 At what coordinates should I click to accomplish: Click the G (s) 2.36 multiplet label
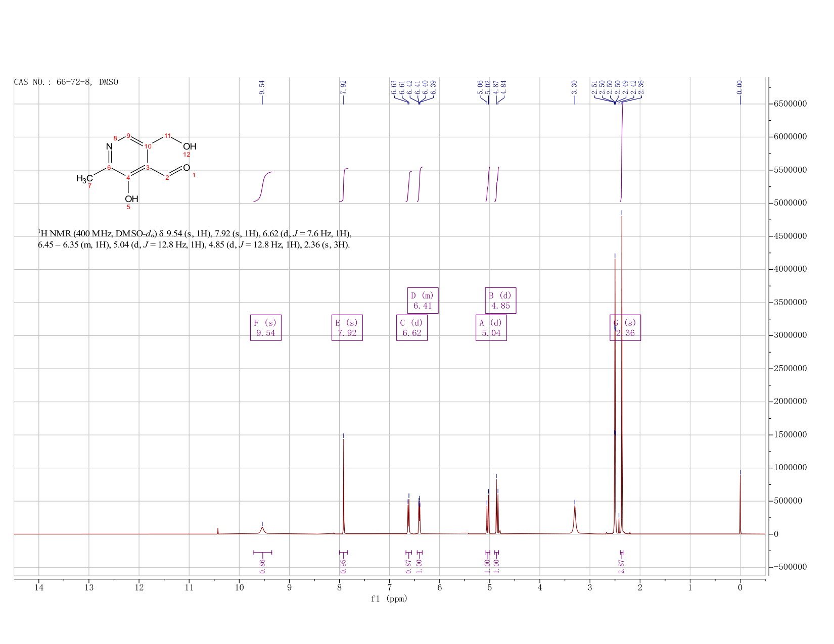click(x=625, y=328)
